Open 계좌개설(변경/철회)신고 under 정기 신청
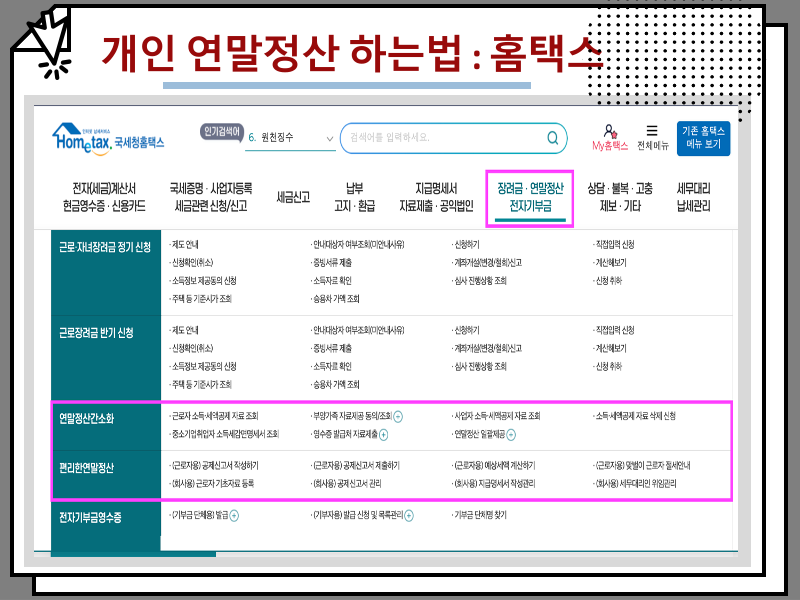This screenshot has height=600, width=800. (487, 262)
